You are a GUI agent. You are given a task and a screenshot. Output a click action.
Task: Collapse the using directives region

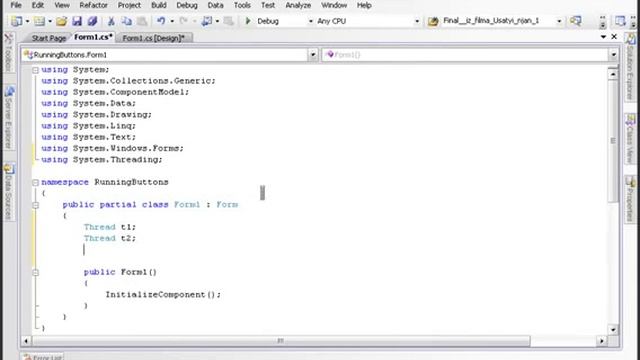click(x=36, y=70)
